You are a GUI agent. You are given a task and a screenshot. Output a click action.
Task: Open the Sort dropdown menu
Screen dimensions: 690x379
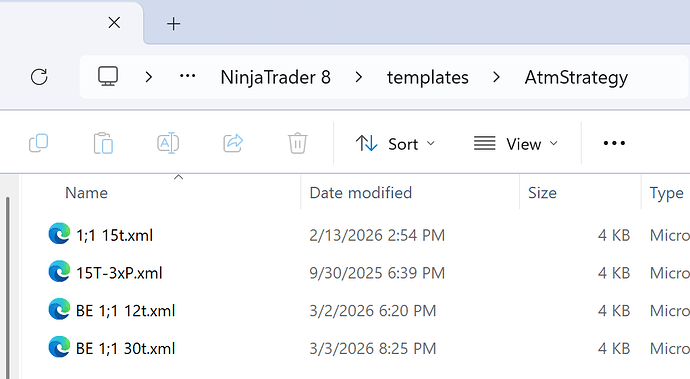pos(395,144)
